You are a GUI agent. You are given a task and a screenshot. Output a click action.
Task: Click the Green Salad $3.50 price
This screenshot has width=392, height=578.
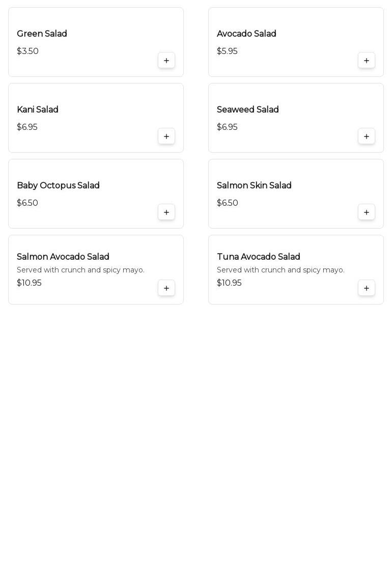[27, 51]
